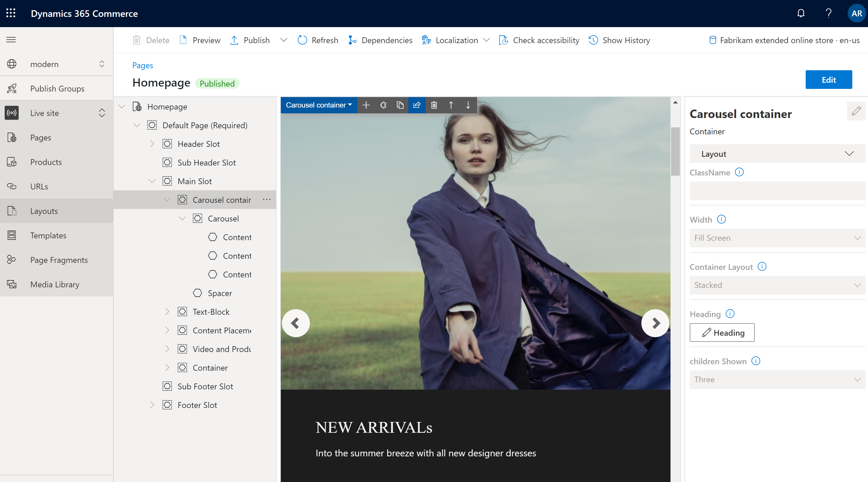Toggle collapse of Main Slot in page tree
The width and height of the screenshot is (868, 482).
pos(152,181)
